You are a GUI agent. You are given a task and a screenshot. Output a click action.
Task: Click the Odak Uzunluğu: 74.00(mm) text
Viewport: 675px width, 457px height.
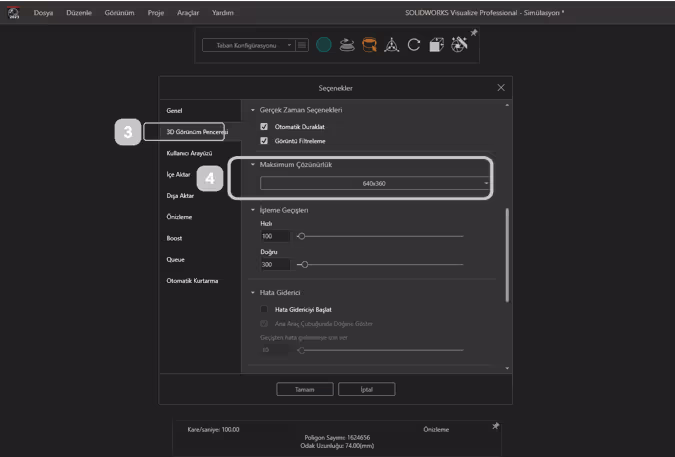click(x=337, y=446)
